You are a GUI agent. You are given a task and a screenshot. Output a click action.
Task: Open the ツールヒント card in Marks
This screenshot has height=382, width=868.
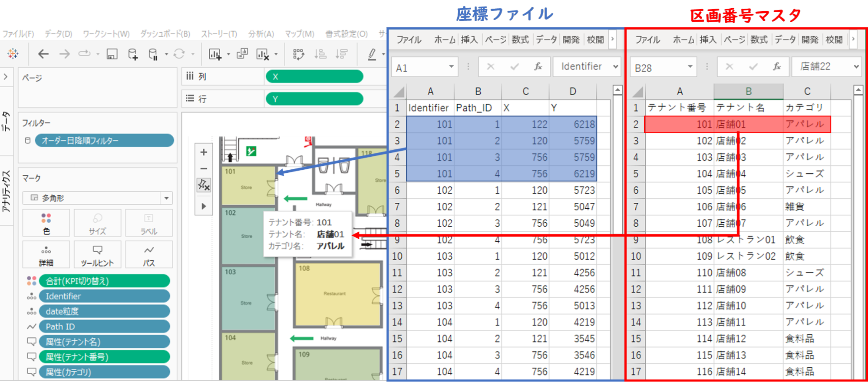97,255
